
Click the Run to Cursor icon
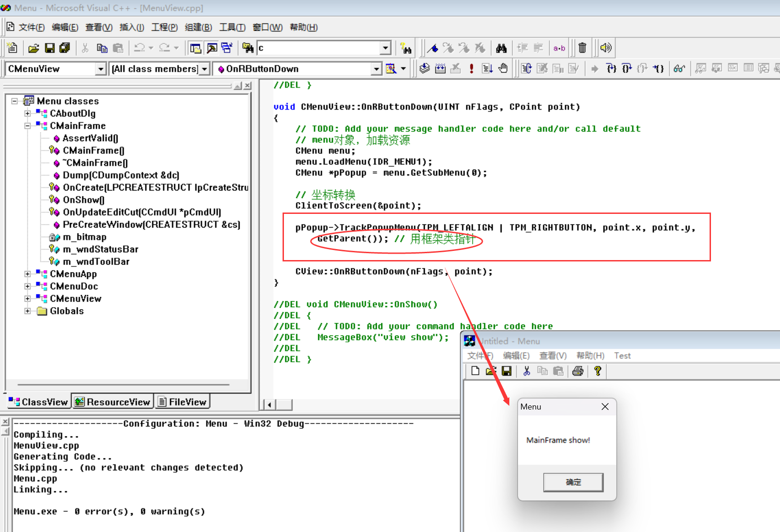click(658, 69)
